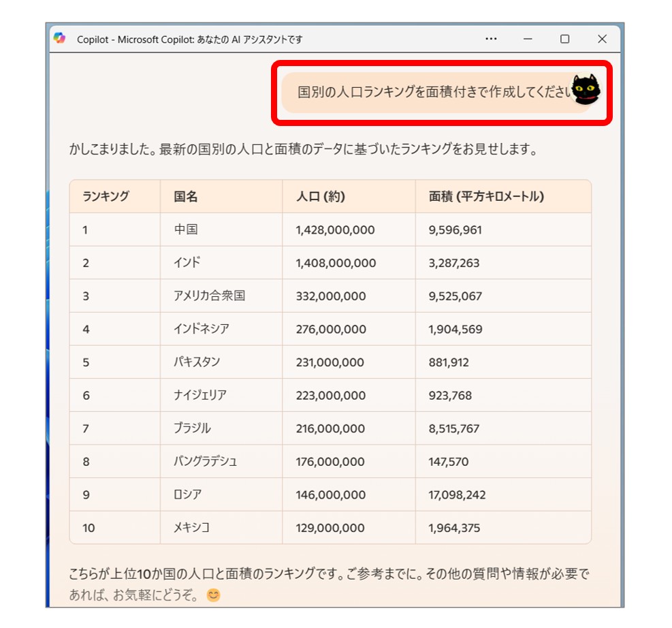Click population value 216,000,000

(330, 428)
